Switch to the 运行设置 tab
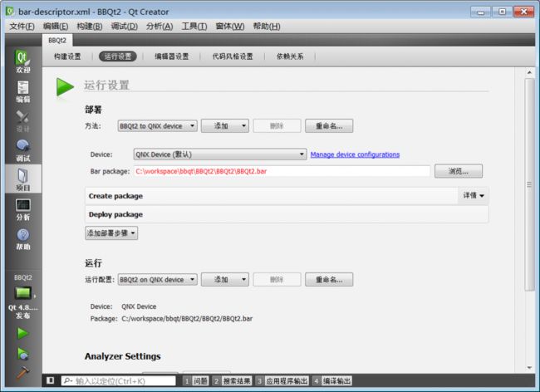 pos(118,56)
